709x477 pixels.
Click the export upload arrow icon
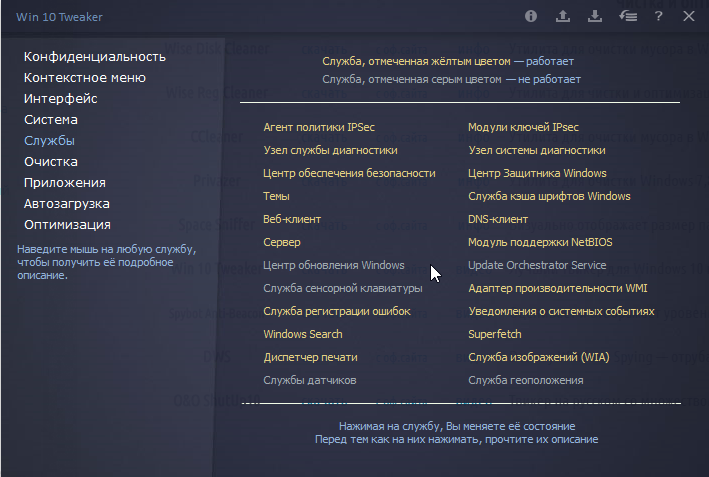coord(562,16)
